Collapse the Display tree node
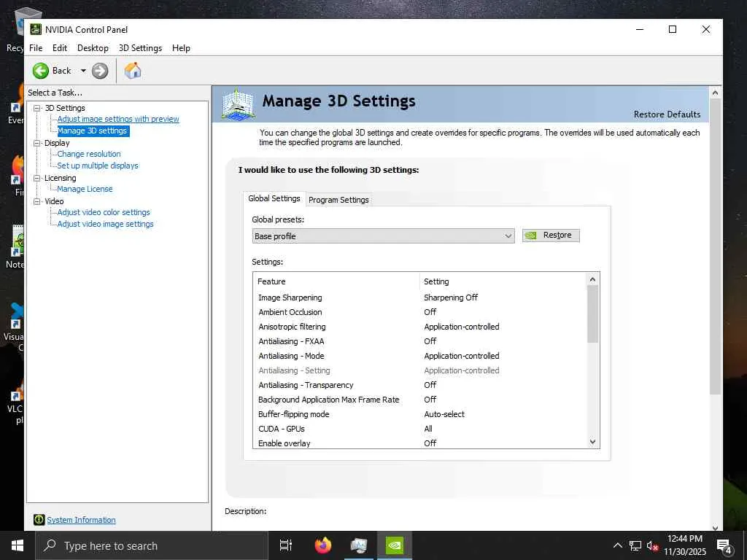 [x=36, y=143]
